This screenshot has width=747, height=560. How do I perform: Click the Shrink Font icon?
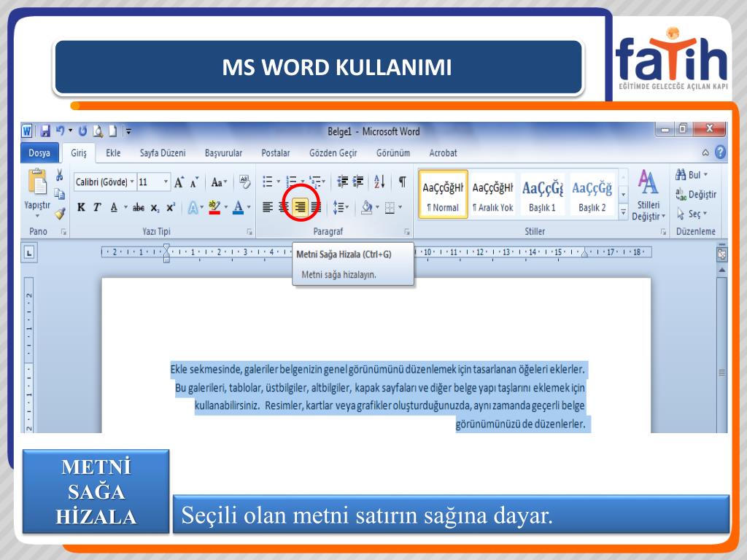coord(194,182)
